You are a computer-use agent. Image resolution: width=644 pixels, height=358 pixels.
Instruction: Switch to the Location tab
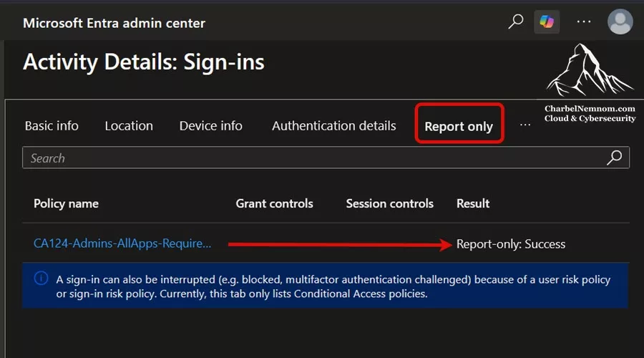[x=129, y=126]
